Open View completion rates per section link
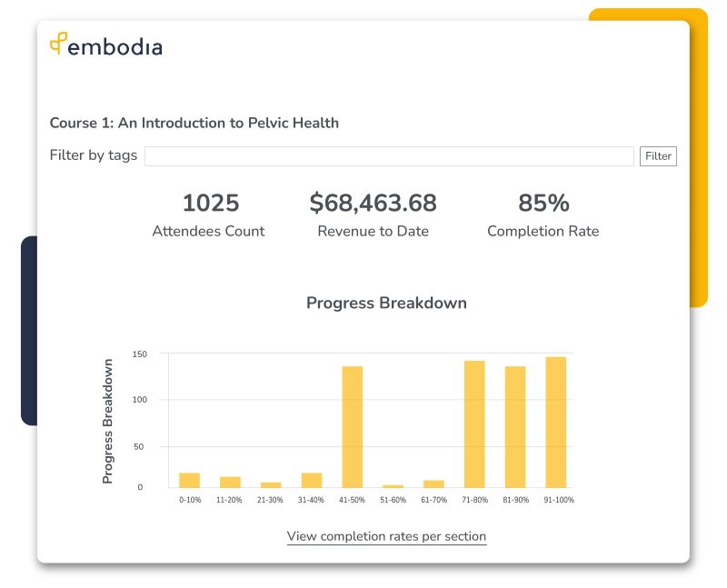Image resolution: width=727 pixels, height=588 pixels. (386, 536)
